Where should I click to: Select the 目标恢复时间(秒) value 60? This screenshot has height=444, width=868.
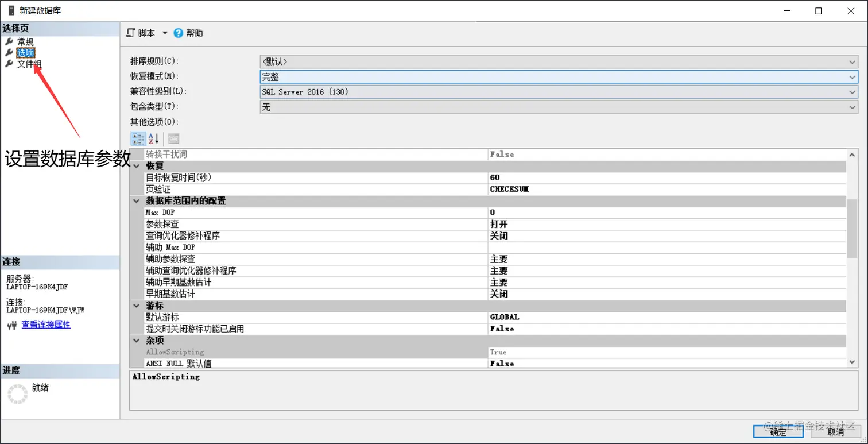click(x=666, y=177)
